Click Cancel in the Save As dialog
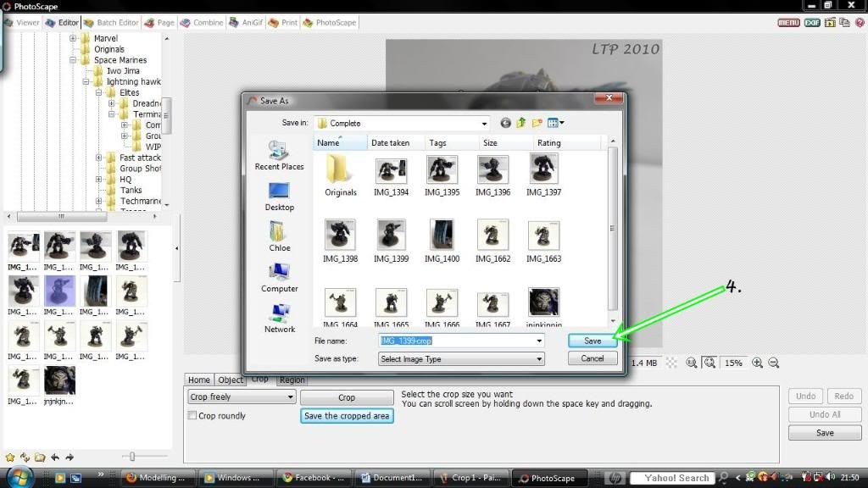The height and width of the screenshot is (488, 868). [x=593, y=358]
